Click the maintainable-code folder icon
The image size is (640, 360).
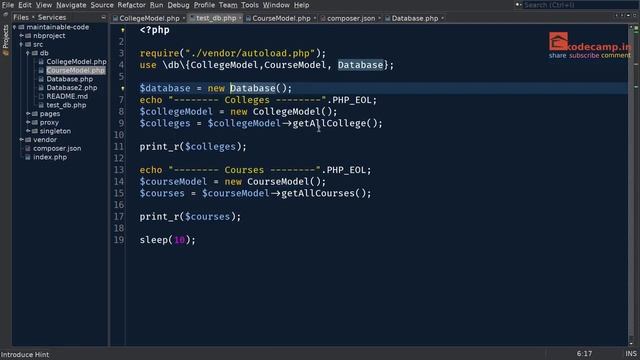22,27
